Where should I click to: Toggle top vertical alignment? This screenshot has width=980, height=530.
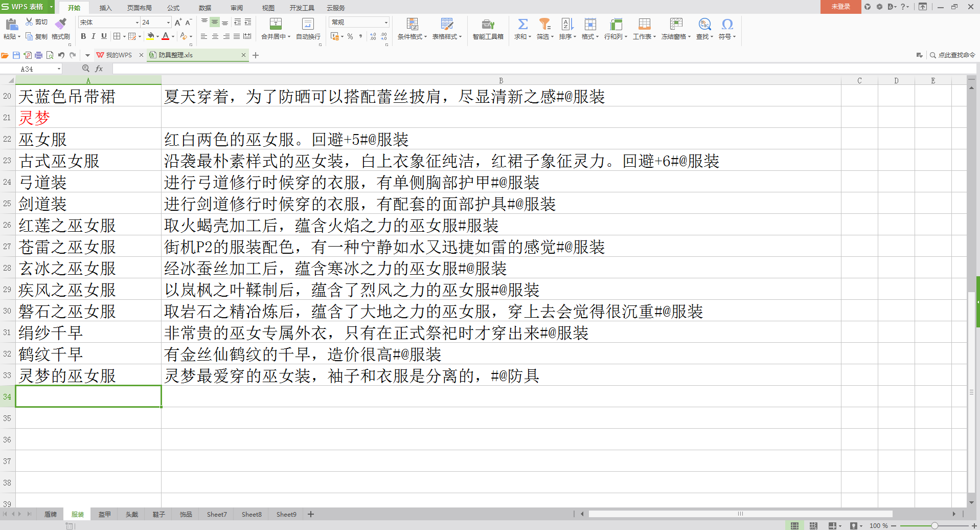click(204, 22)
